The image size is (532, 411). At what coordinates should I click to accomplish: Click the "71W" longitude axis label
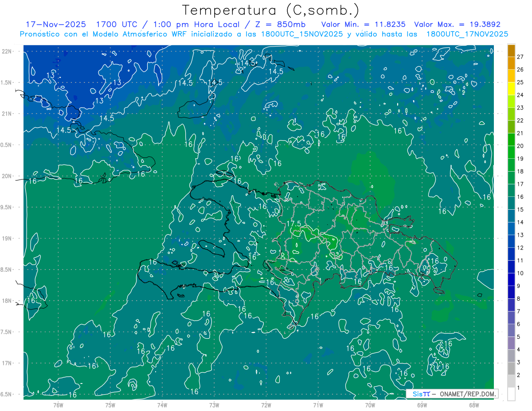(x=318, y=405)
